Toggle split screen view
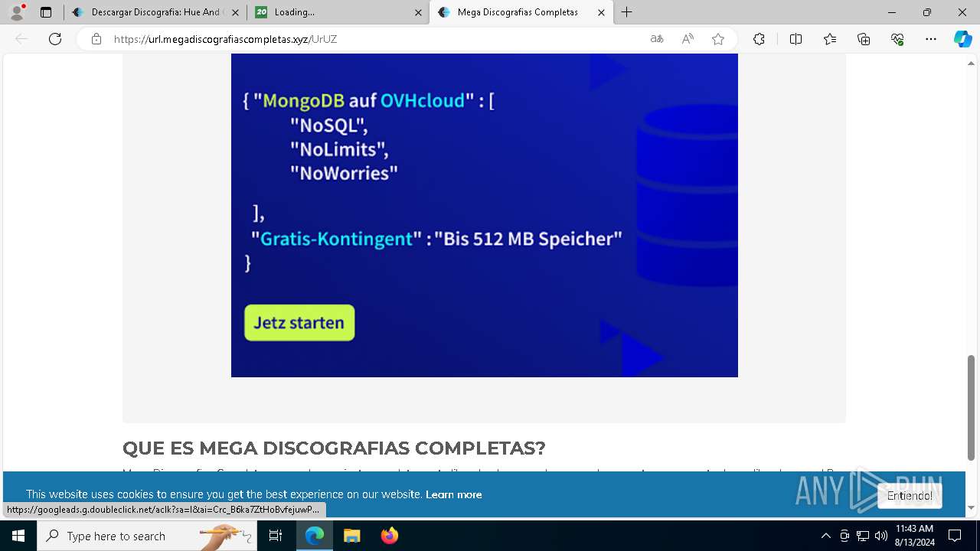Image resolution: width=980 pixels, height=551 pixels. pos(795,39)
